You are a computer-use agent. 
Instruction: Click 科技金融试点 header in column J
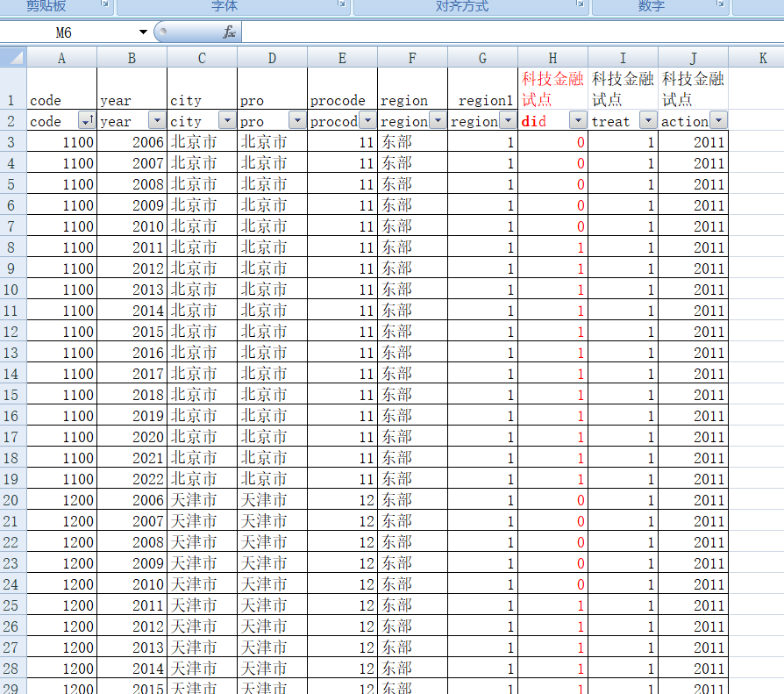click(693, 88)
